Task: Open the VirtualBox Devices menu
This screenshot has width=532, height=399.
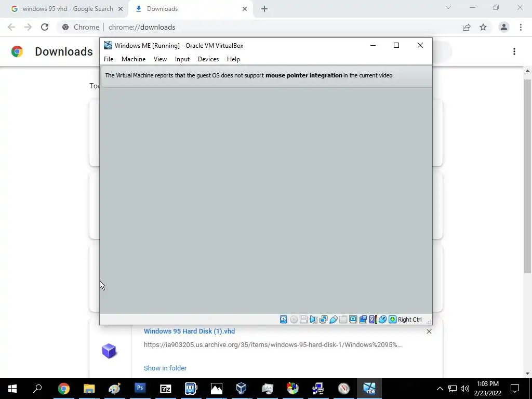Action: pyautogui.click(x=208, y=59)
